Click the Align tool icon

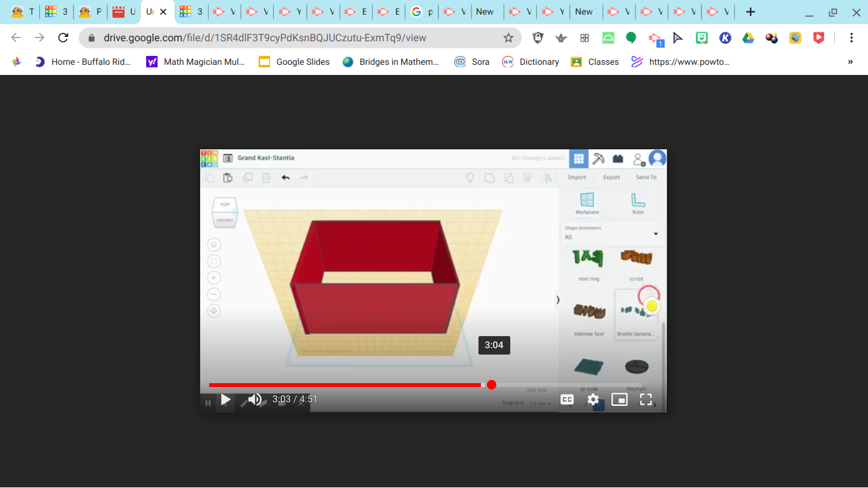click(527, 178)
